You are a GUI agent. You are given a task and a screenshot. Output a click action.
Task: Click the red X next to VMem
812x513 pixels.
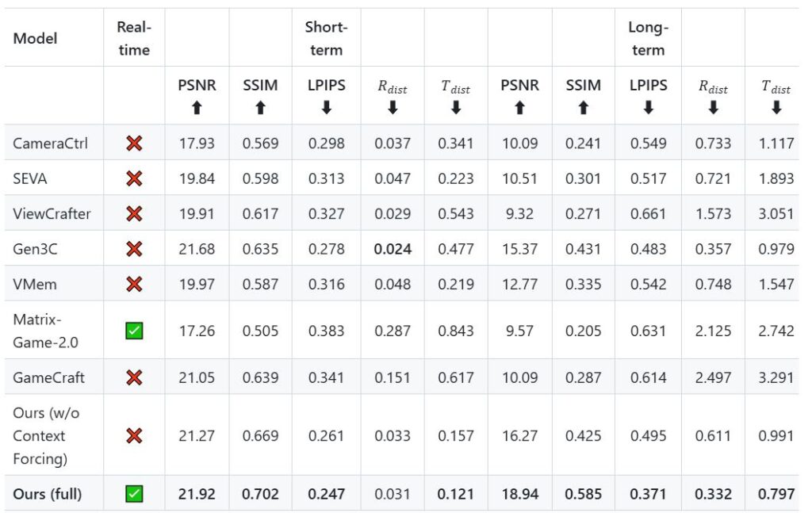point(134,284)
